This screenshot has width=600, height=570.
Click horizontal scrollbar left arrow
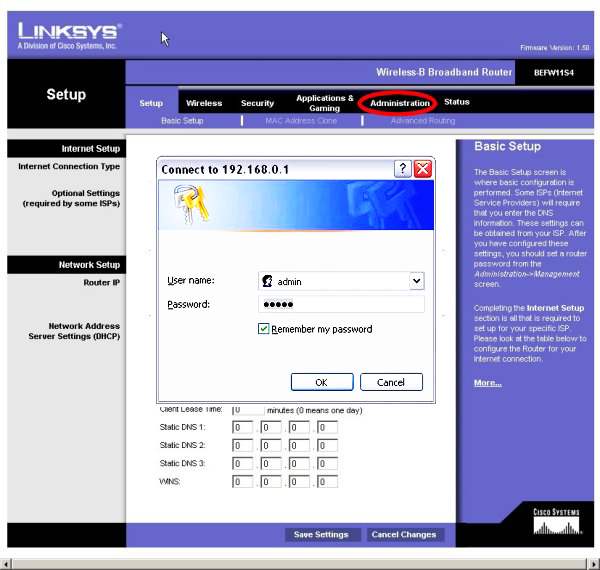[x=5, y=564]
